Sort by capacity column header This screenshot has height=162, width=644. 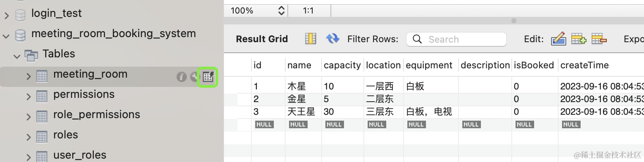[342, 65]
